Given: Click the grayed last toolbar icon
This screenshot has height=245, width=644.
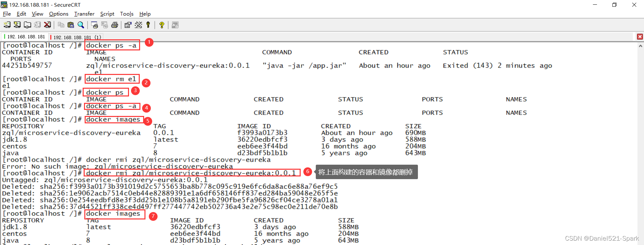Looking at the screenshot, I should click(175, 25).
